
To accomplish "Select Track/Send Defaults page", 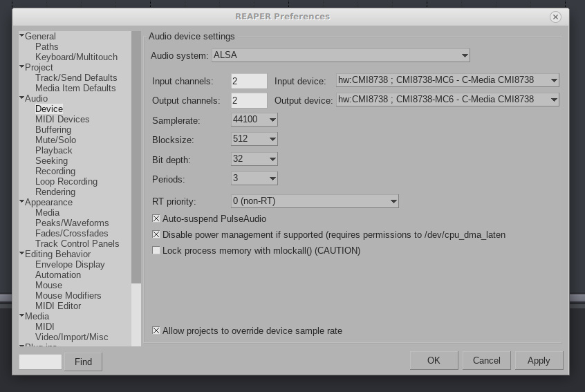I will tap(76, 77).
